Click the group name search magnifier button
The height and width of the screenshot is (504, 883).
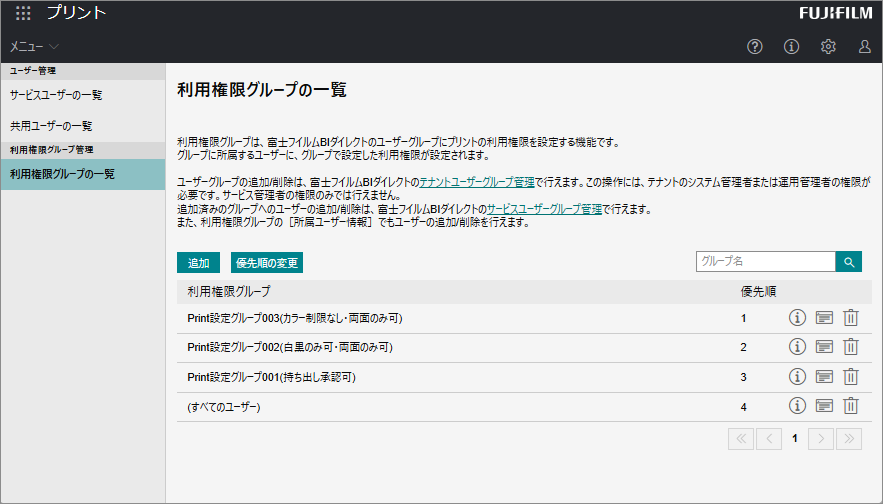(x=848, y=262)
